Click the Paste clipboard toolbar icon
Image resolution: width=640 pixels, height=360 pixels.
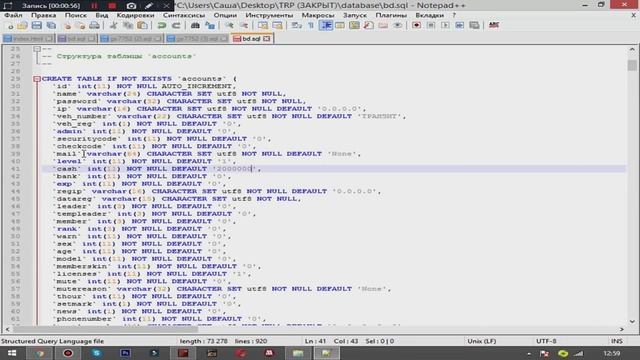click(x=142, y=26)
